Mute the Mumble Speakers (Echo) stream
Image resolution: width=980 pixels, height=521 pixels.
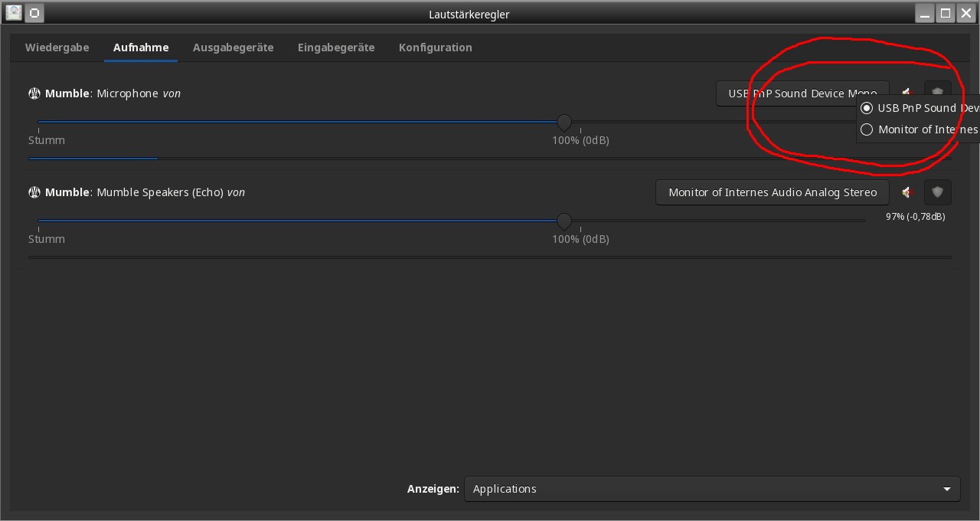[x=907, y=192]
